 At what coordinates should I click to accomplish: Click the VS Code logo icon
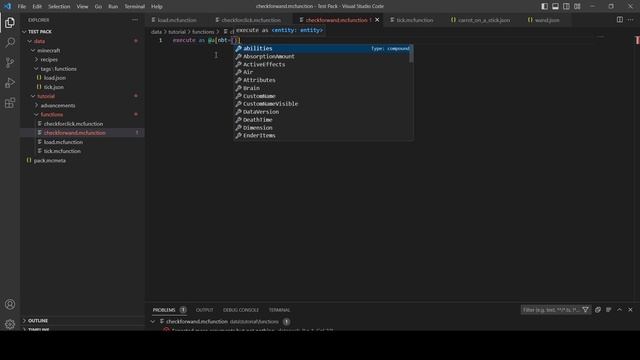[x=7, y=6]
